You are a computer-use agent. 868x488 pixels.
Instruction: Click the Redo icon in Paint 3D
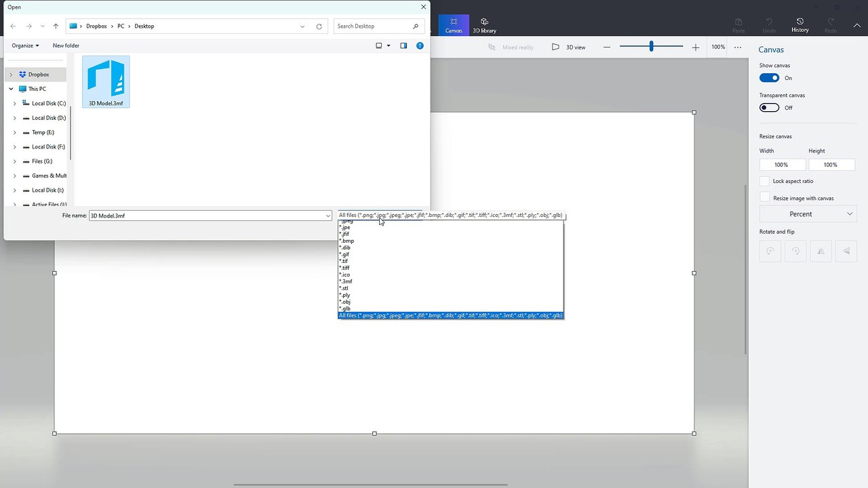[x=831, y=25]
